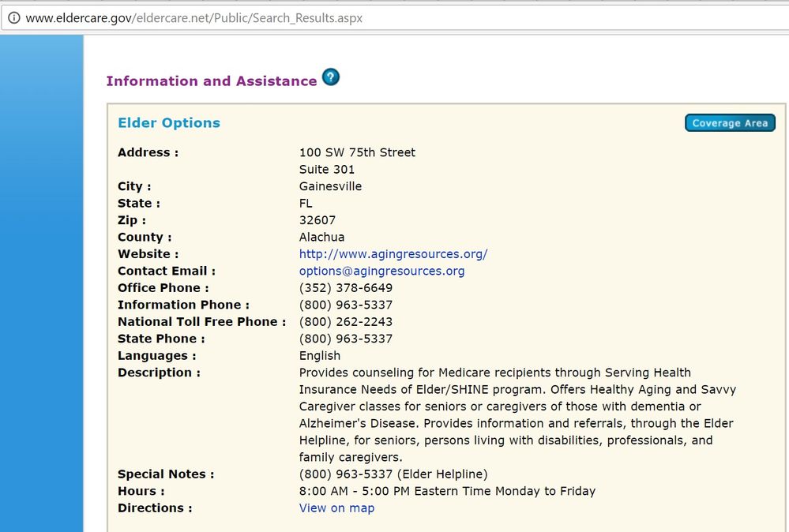
Task: Click the Description paragraph about Medicare counseling
Action: [505, 414]
